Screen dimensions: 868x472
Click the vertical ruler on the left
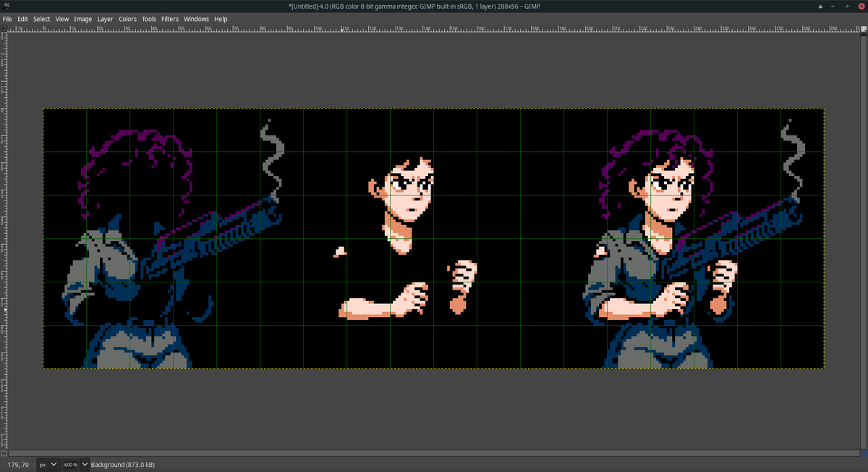tap(4, 240)
